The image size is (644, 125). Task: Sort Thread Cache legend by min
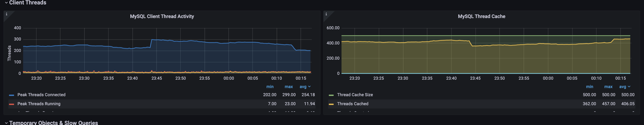click(589, 87)
